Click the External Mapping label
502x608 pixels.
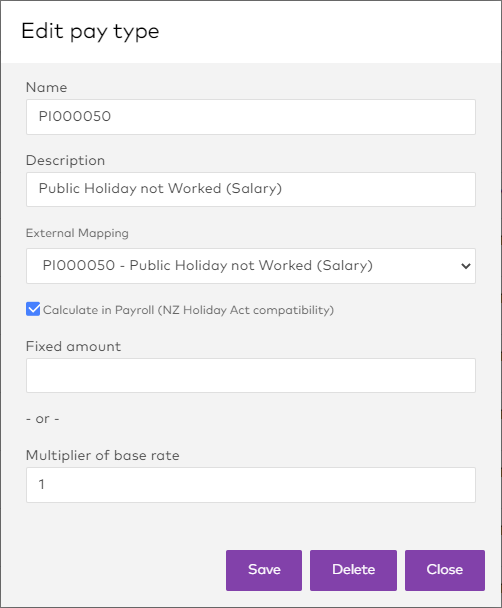point(77,233)
